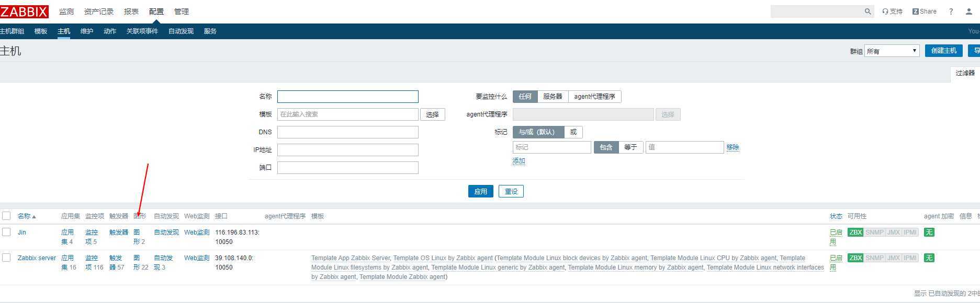The height and width of the screenshot is (303, 980).
Task: Open the 资产记录 top menu
Action: pyautogui.click(x=99, y=11)
